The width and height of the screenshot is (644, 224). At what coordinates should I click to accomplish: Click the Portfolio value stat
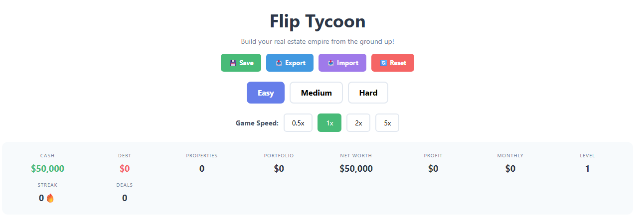(279, 169)
